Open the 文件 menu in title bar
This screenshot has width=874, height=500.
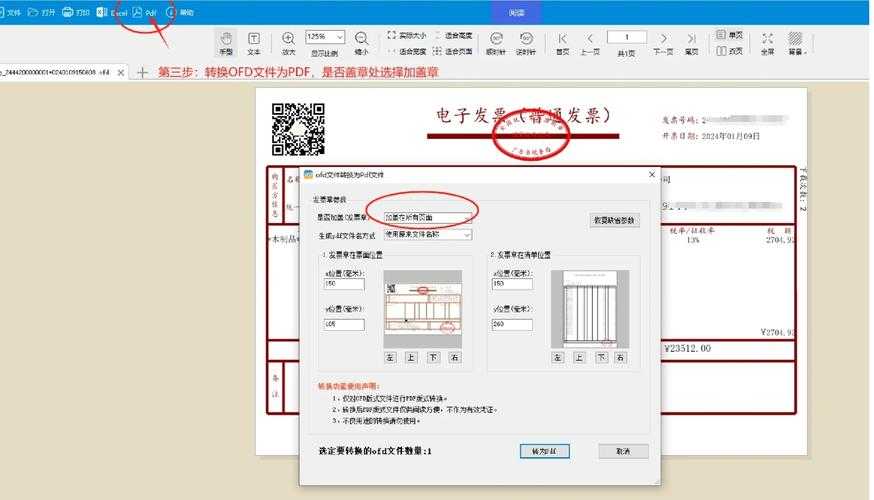coord(11,12)
